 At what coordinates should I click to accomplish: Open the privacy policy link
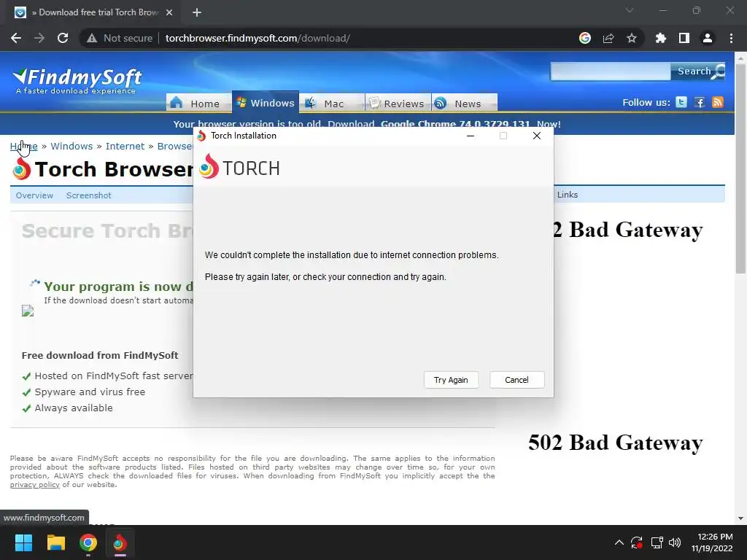[35, 485]
